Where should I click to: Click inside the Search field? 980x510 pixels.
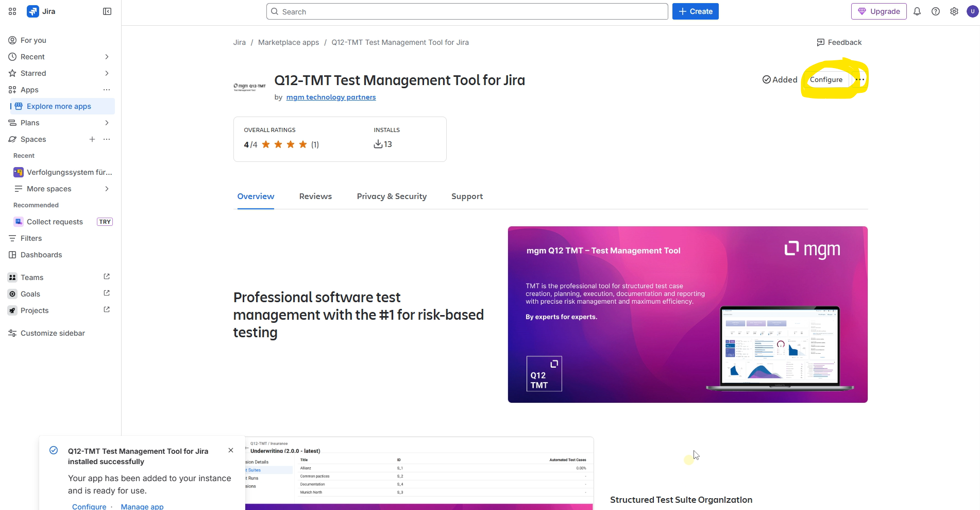467,11
